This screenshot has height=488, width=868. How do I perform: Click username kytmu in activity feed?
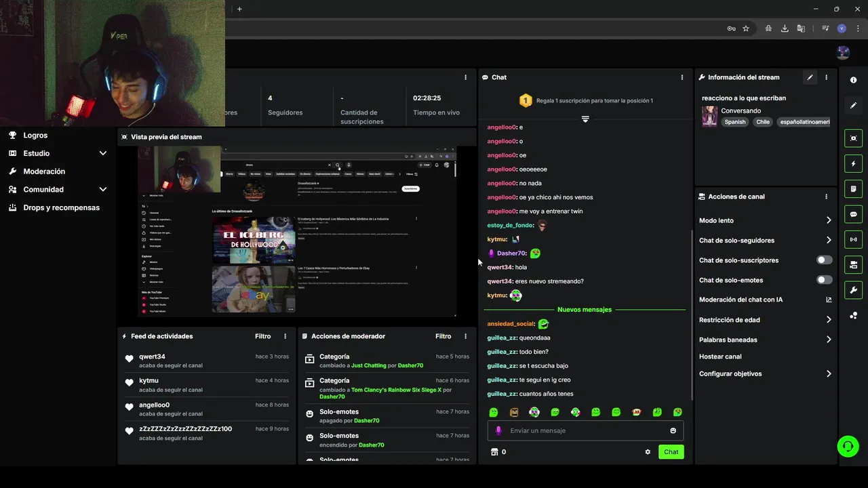pos(149,381)
